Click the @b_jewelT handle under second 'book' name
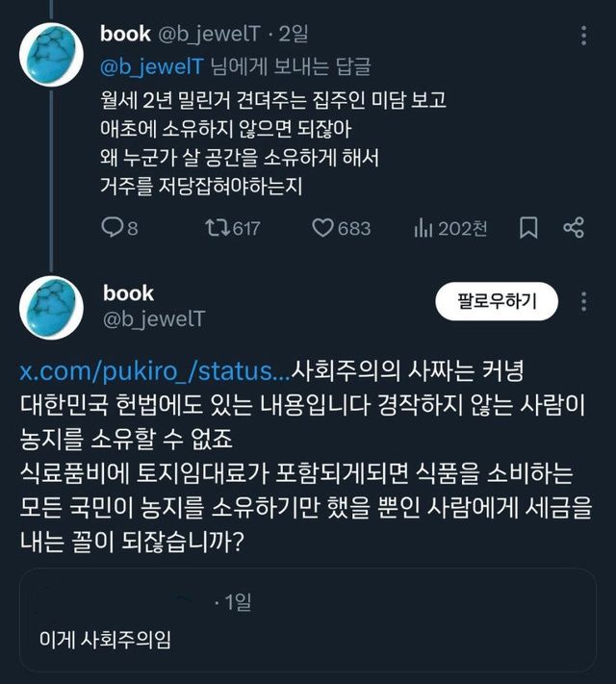 [x=153, y=318]
